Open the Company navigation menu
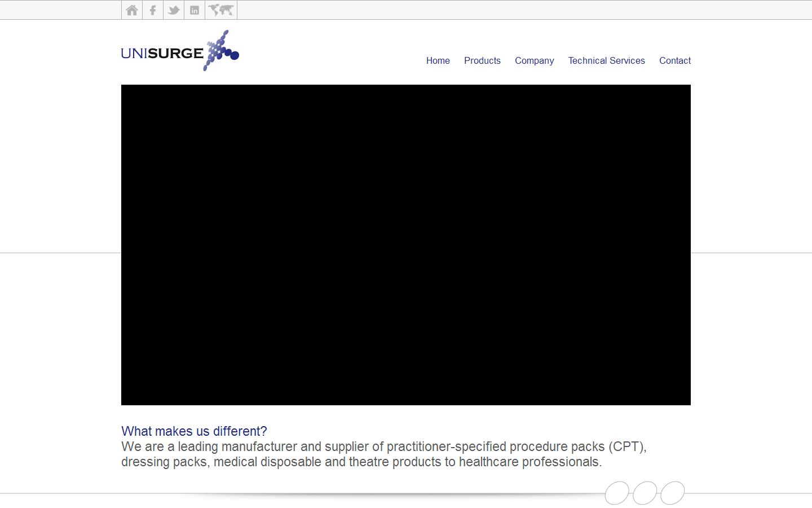This screenshot has height=508, width=812. click(x=534, y=60)
